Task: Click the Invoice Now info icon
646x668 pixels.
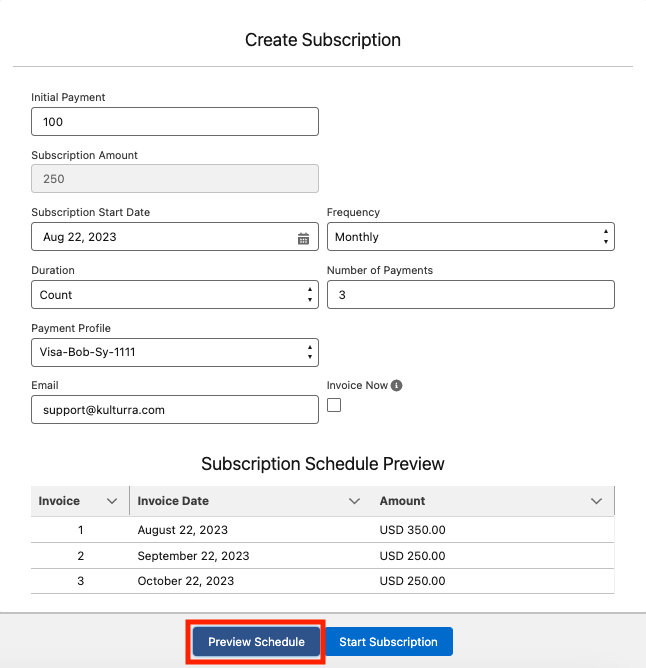Action: pos(397,385)
